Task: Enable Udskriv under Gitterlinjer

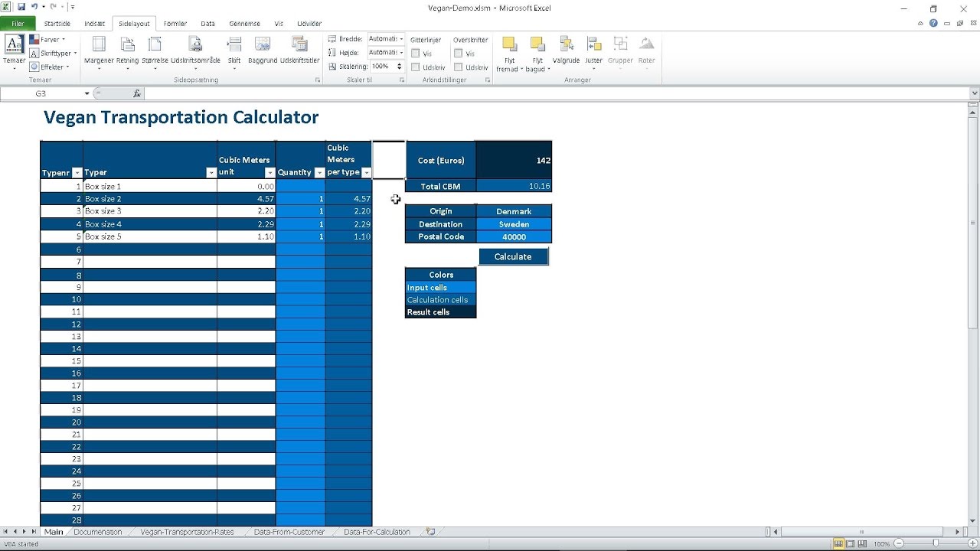Action: [415, 66]
